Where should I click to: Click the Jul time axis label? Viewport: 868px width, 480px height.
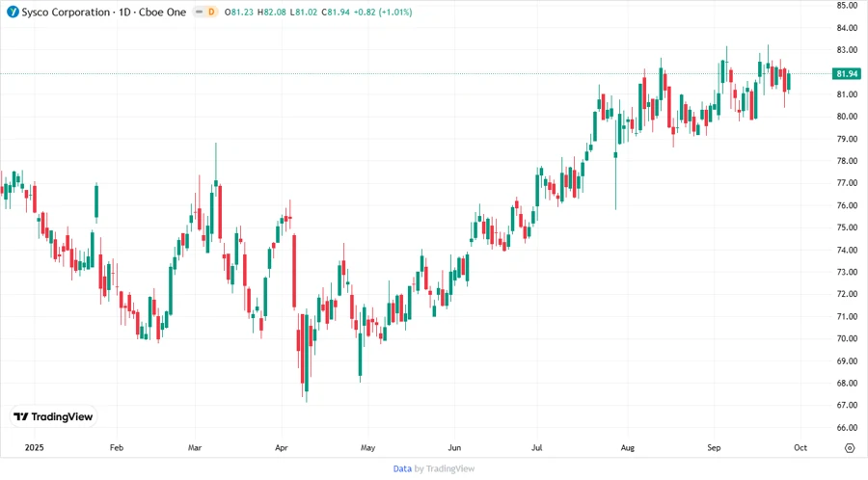click(x=537, y=447)
